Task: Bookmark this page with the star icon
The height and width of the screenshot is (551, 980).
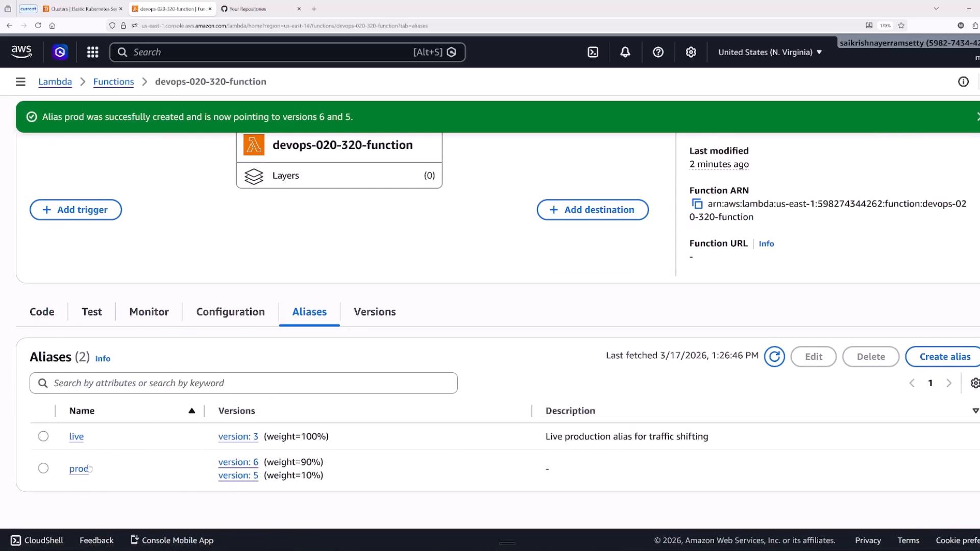Action: 901,25
